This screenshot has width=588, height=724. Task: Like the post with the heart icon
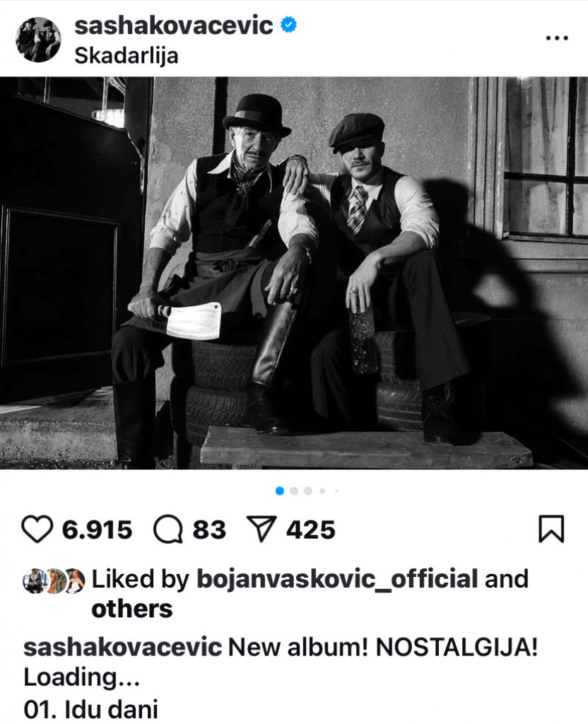[37, 530]
